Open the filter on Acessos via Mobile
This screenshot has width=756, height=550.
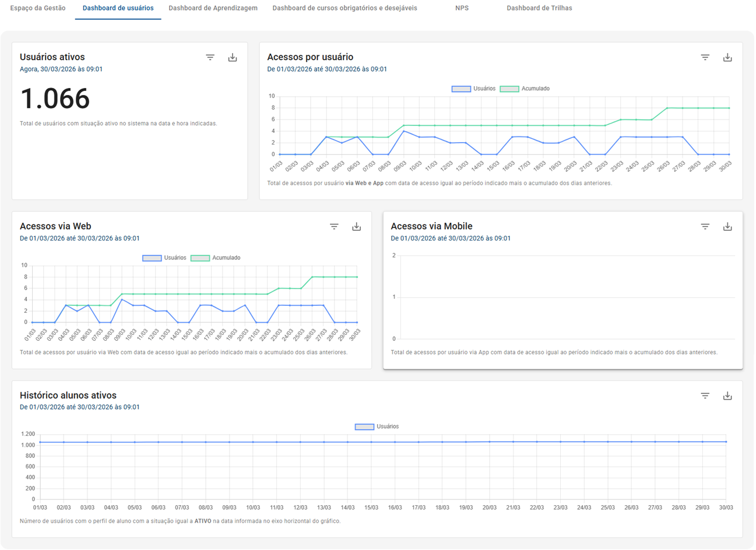(x=705, y=226)
